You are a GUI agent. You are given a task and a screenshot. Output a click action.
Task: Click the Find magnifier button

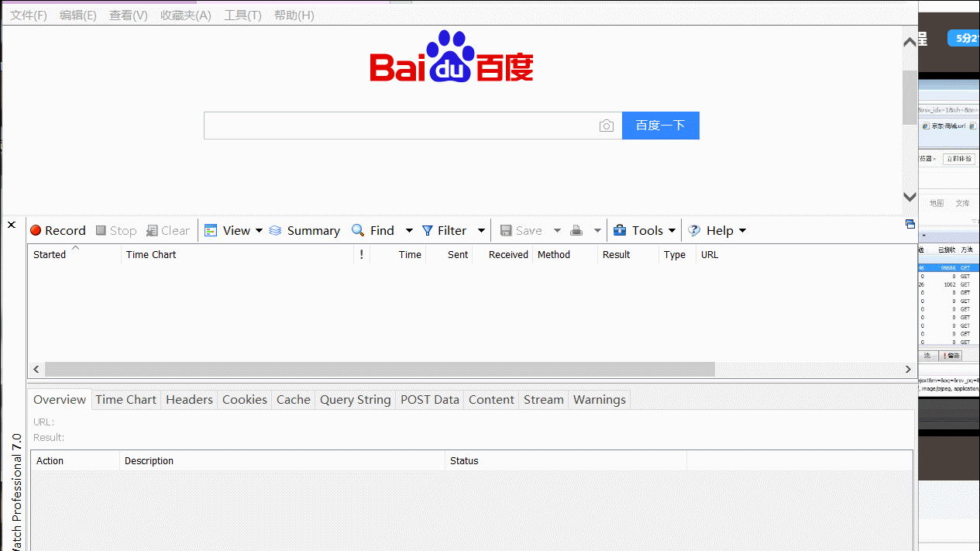tap(373, 230)
